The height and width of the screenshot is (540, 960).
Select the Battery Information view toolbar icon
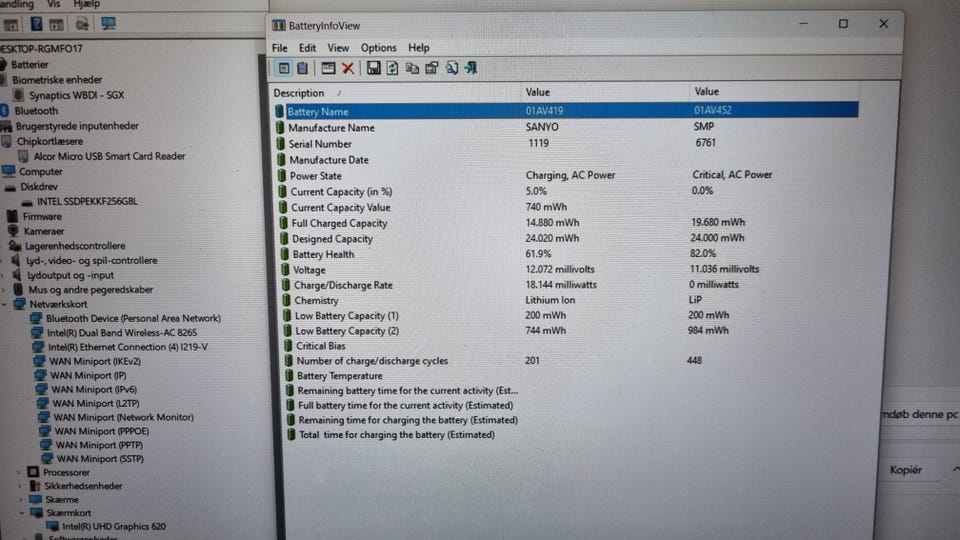(x=283, y=68)
